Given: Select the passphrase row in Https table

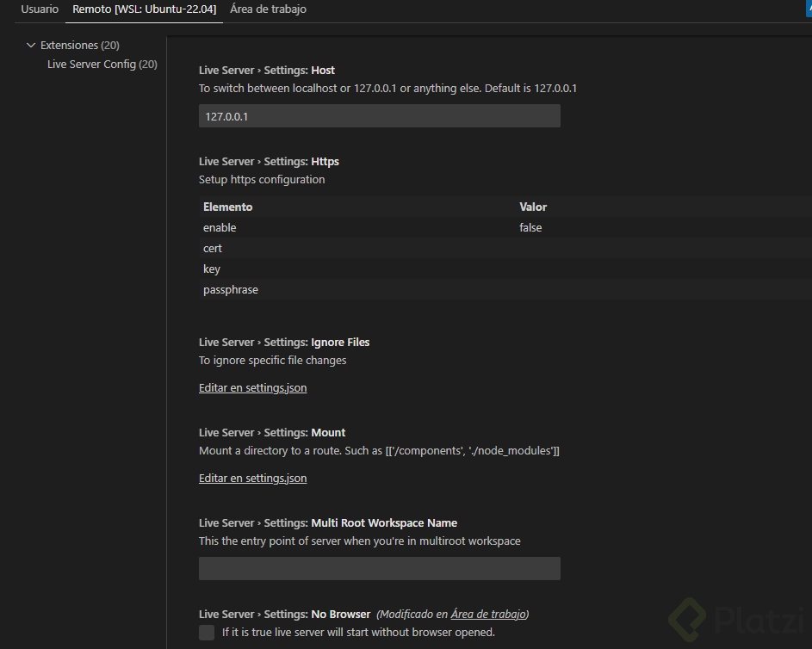Looking at the screenshot, I should 505,290.
